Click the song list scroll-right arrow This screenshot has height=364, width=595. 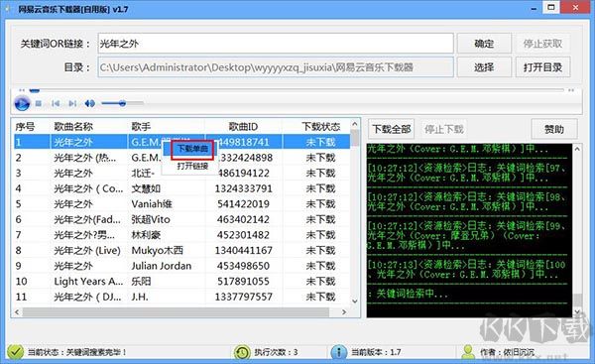344,312
